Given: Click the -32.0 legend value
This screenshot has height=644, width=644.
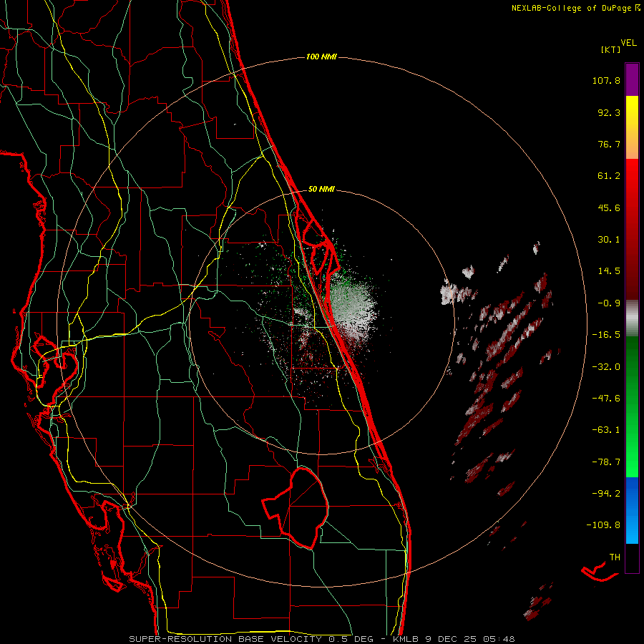Looking at the screenshot, I should point(606,367).
